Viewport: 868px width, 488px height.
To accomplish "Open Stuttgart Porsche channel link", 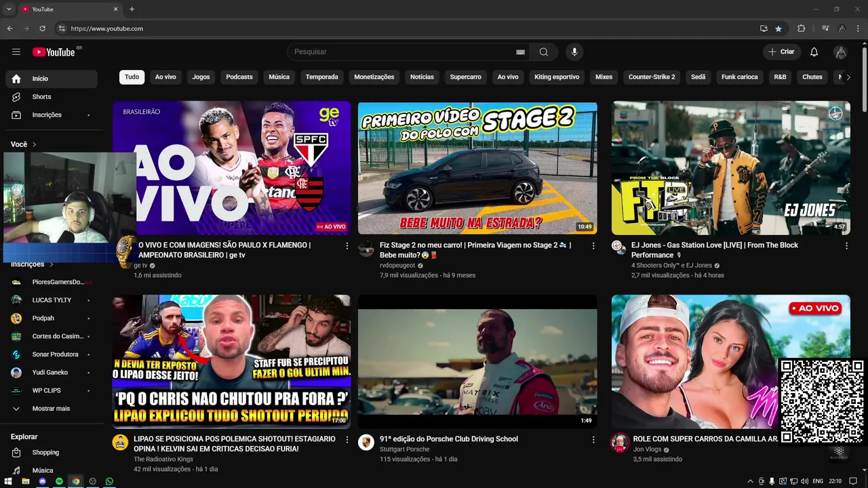I will click(405, 449).
